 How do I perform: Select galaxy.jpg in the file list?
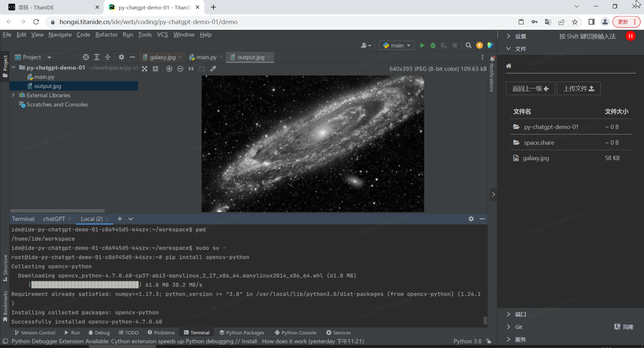pyautogui.click(x=536, y=158)
